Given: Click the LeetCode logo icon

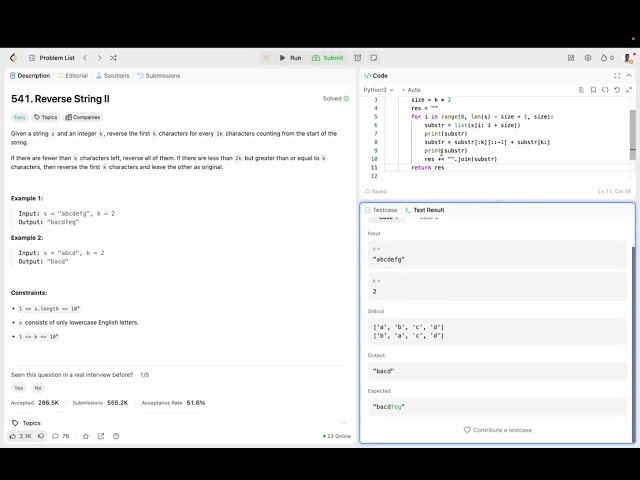Looking at the screenshot, I should (x=13, y=58).
